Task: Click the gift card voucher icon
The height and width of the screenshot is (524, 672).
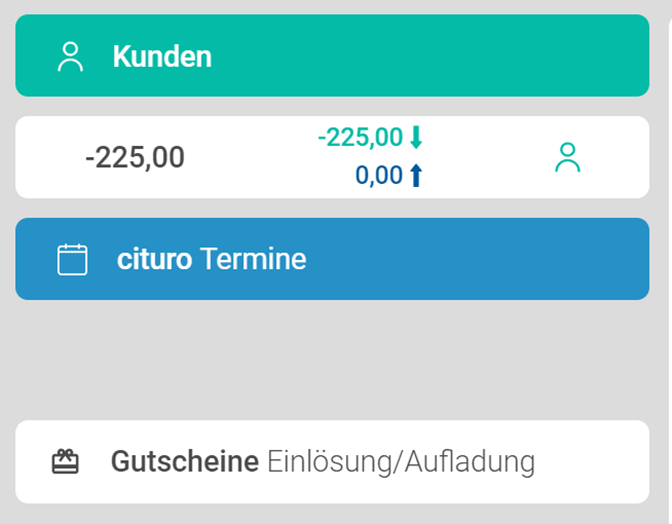Action: (65, 462)
